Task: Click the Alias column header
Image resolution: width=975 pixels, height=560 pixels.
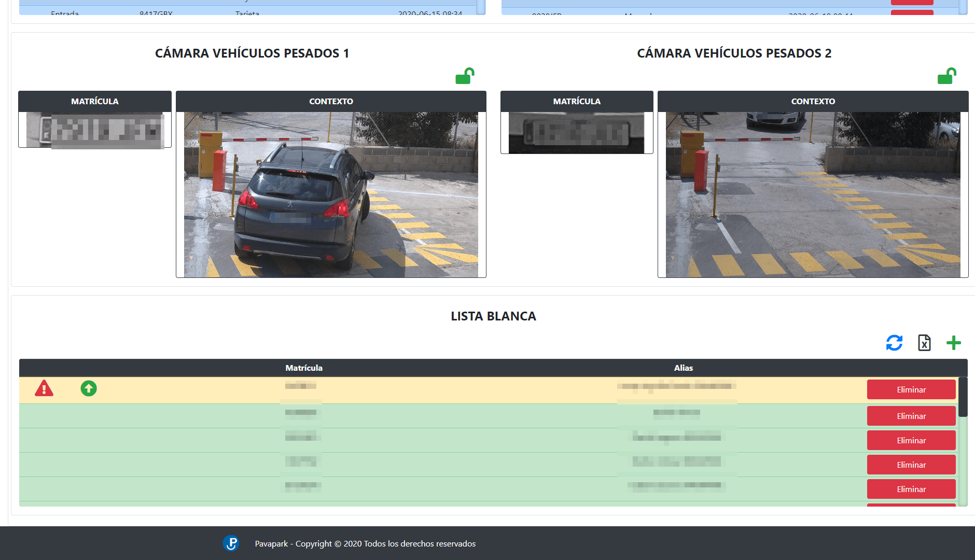Action: point(683,368)
